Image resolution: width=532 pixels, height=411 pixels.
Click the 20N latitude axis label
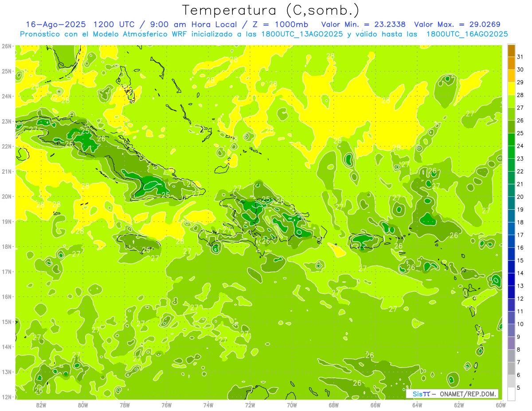[x=7, y=196]
